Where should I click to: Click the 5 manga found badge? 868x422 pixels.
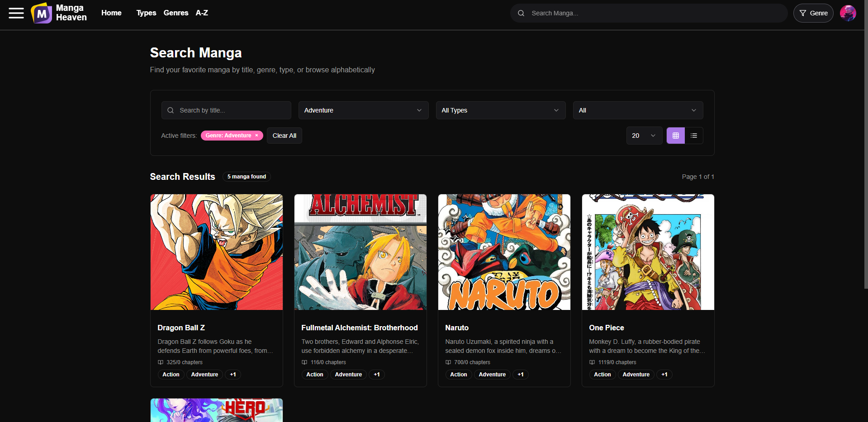click(x=247, y=177)
